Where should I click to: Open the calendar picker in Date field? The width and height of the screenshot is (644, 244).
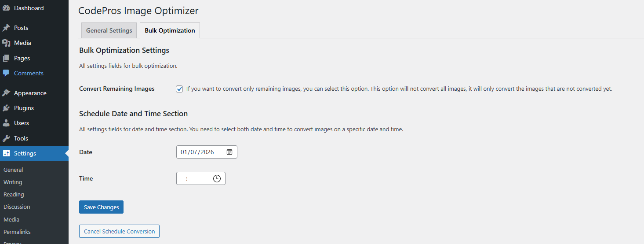(229, 152)
